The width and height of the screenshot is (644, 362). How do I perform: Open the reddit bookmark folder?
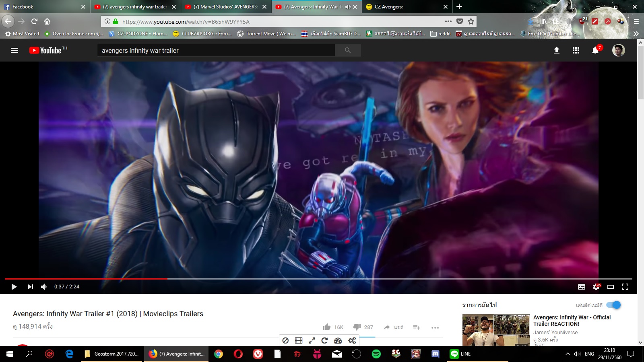coord(440,34)
